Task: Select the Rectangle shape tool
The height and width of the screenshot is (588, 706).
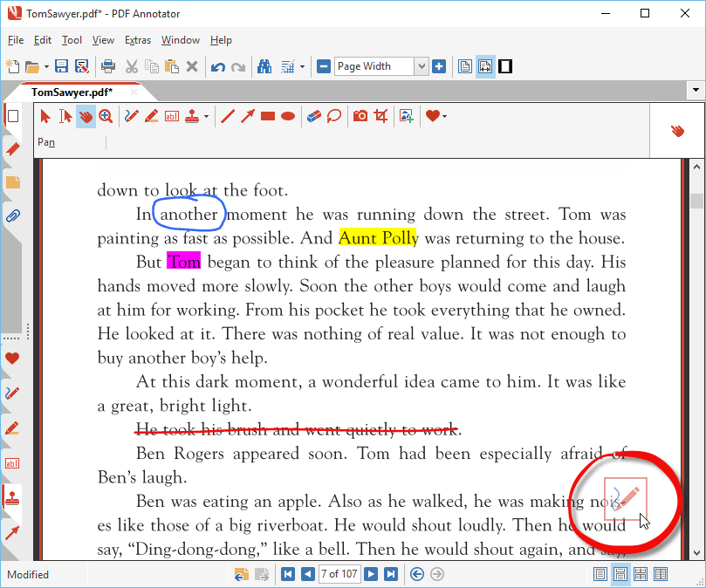Action: pyautogui.click(x=268, y=117)
